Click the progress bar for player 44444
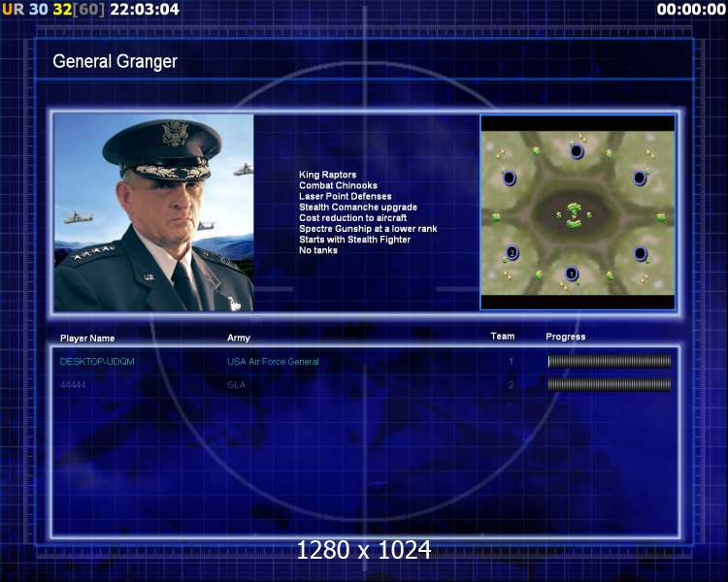The image size is (728, 582). [x=610, y=384]
